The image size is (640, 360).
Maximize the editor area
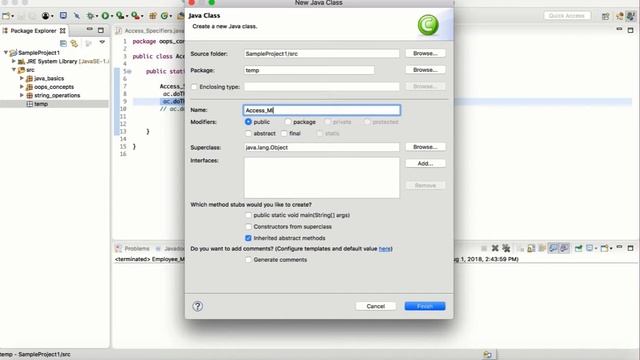tap(631, 30)
